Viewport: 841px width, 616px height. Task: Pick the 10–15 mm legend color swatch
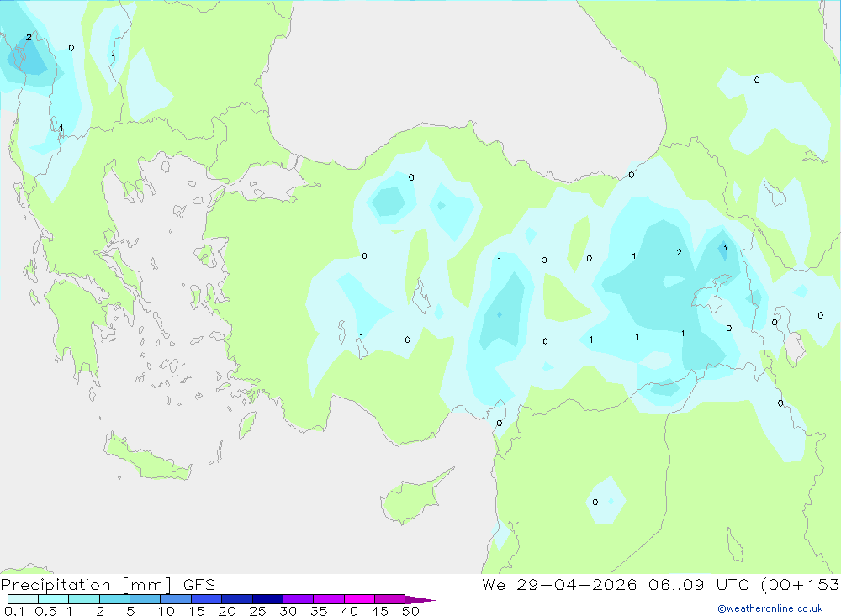[176, 599]
